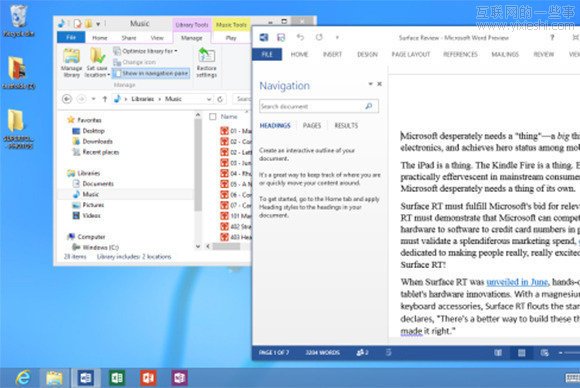The image size is (580, 388).
Task: Open Word help question mark
Action: pos(552,37)
